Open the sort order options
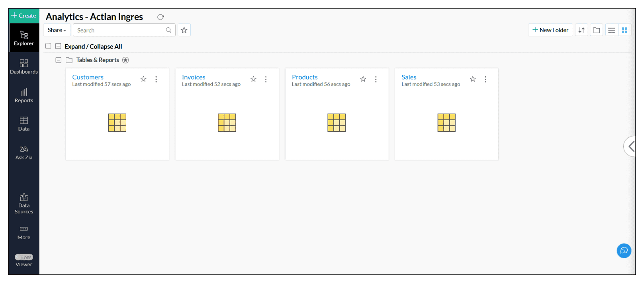 pos(581,30)
